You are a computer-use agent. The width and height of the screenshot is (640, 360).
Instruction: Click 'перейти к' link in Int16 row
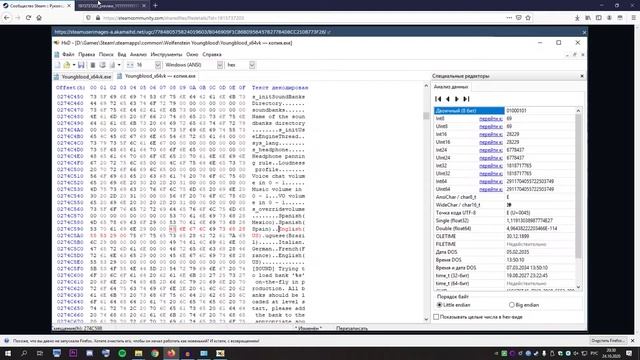click(491, 134)
